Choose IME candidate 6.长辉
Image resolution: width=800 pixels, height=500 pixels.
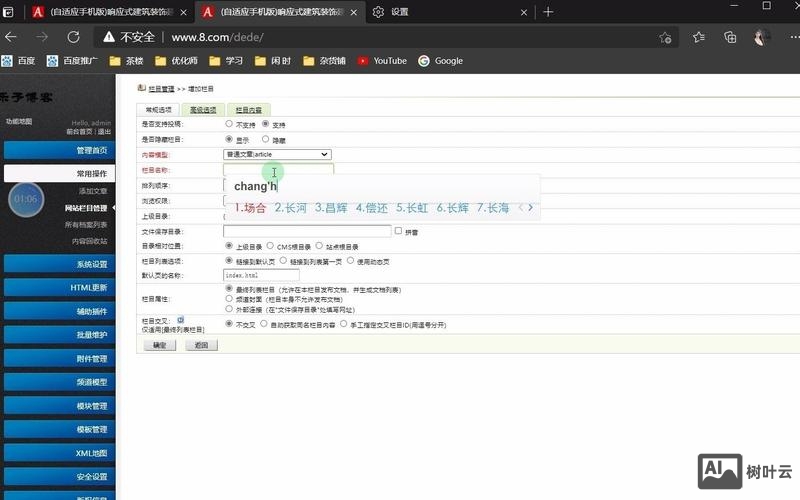(453, 208)
